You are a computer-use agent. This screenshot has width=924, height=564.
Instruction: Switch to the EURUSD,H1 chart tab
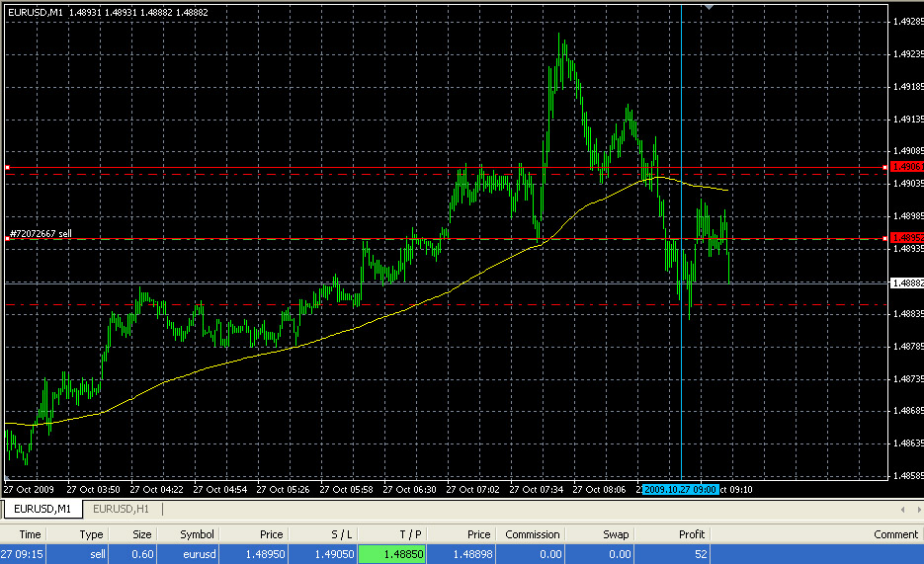[x=121, y=509]
